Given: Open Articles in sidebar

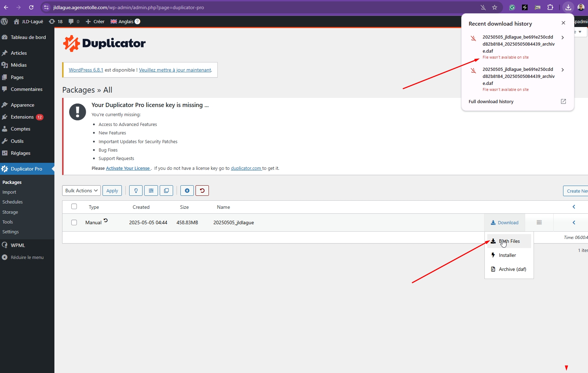Looking at the screenshot, I should click(27, 53).
